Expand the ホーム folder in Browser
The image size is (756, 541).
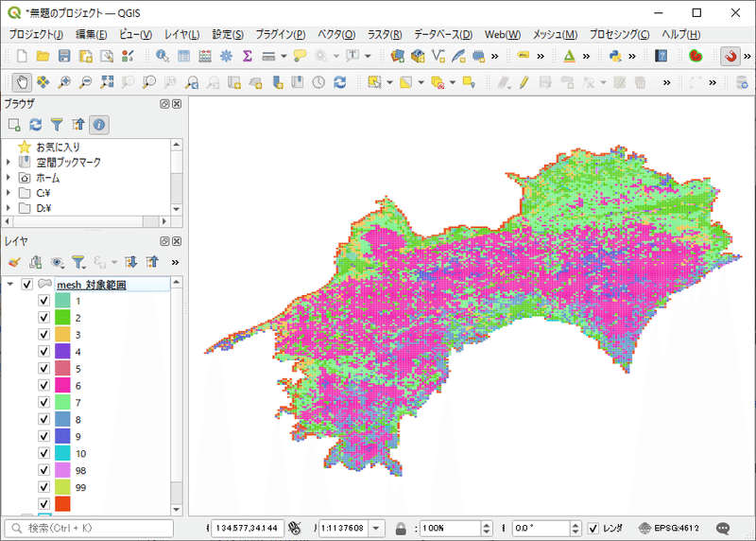point(9,178)
